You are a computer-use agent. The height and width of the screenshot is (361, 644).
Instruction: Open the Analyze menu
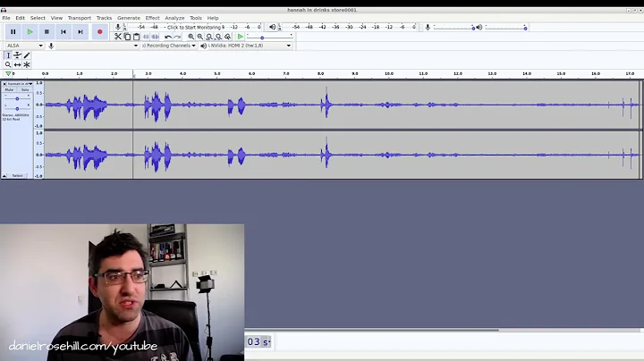point(174,18)
